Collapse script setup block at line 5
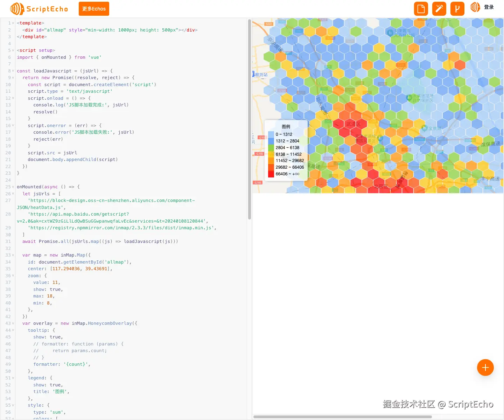 (x=13, y=50)
